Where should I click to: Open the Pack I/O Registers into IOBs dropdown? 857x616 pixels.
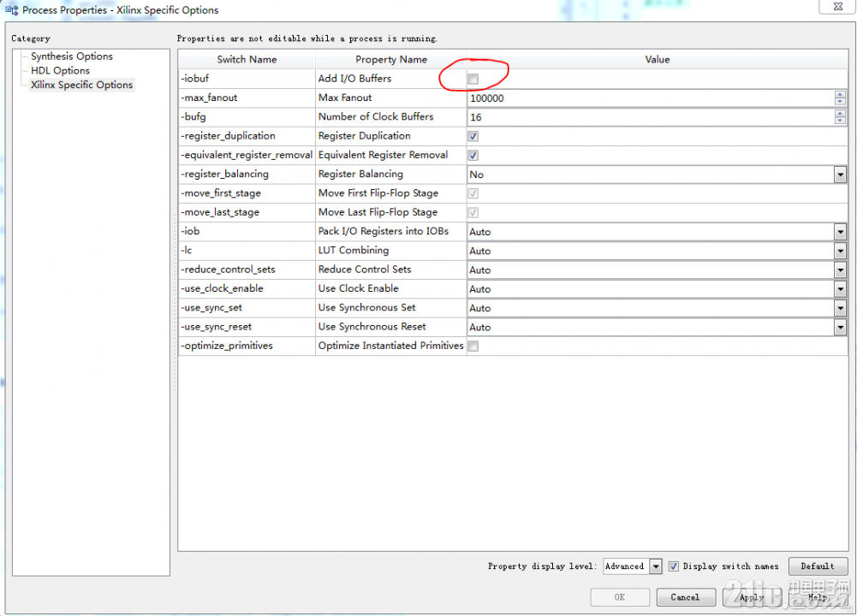coord(840,232)
